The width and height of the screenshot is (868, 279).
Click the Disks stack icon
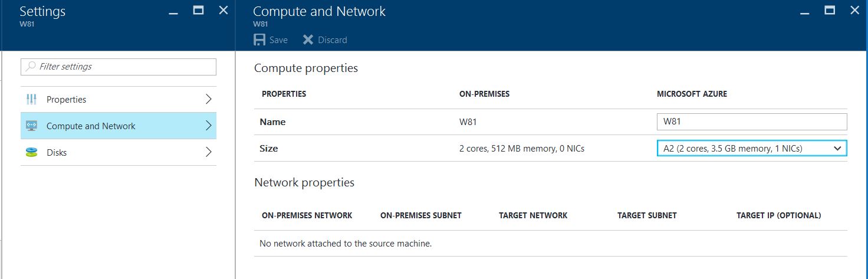pyautogui.click(x=32, y=152)
